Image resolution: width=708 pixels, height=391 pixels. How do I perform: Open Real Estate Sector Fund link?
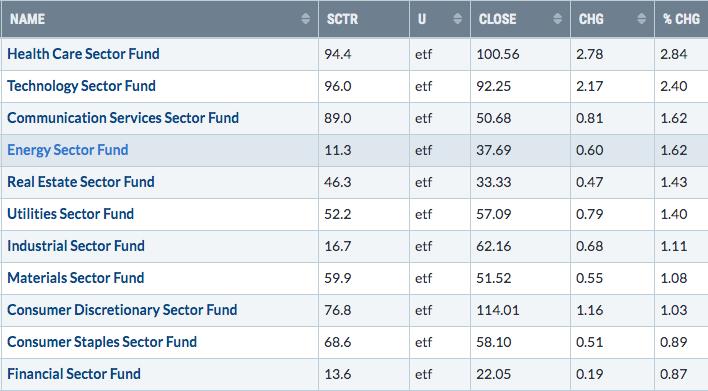[x=81, y=182]
